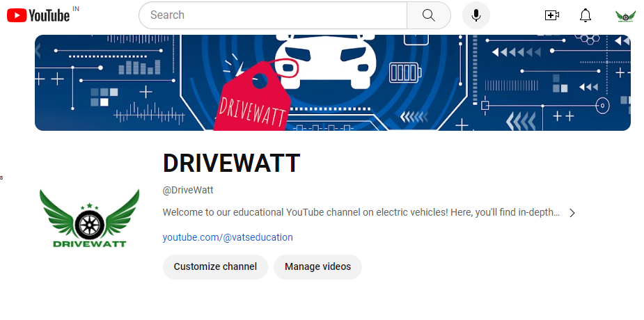Click the DRIVEWATT channel title

pyautogui.click(x=232, y=163)
